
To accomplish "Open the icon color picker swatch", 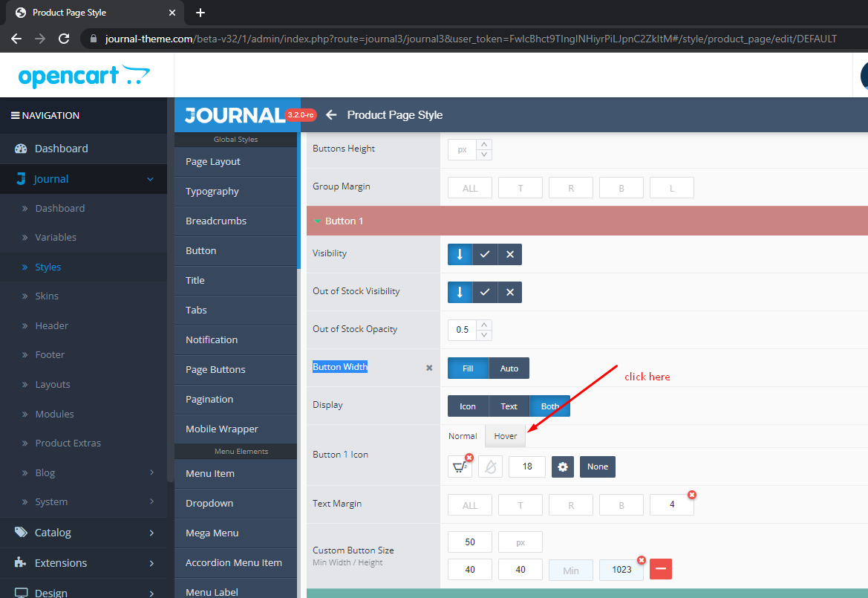I will click(x=491, y=467).
